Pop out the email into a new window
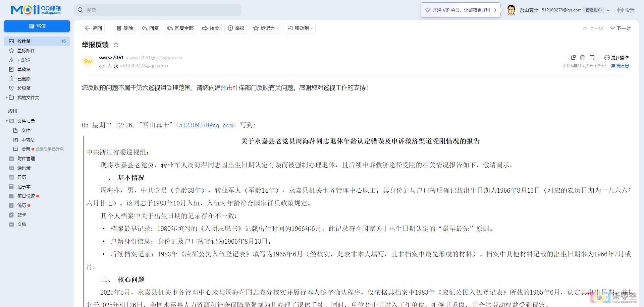The image size is (644, 307). point(573,58)
